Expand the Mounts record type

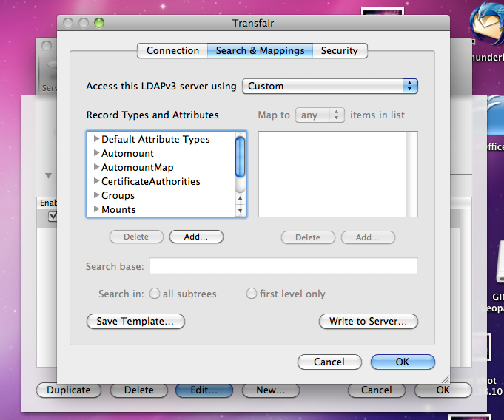(x=96, y=209)
